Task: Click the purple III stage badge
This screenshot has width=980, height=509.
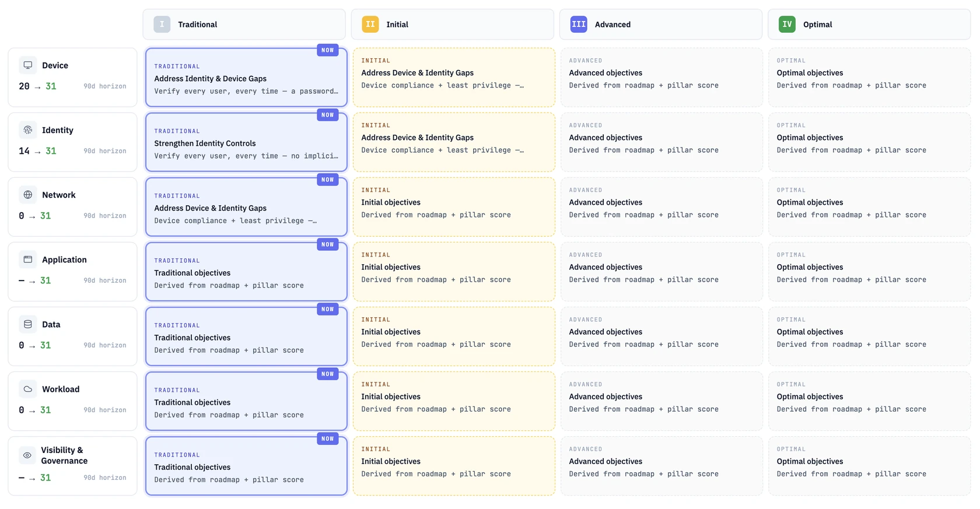Action: point(579,24)
